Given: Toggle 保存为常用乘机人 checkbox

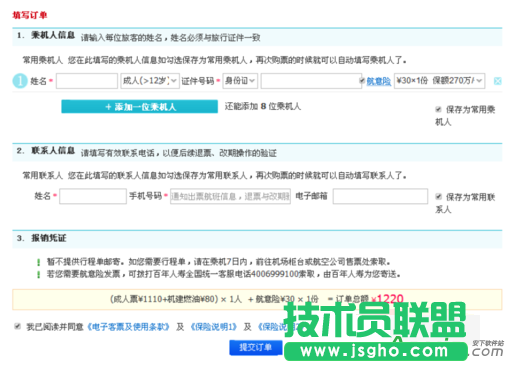Looking at the screenshot, I should [438, 109].
